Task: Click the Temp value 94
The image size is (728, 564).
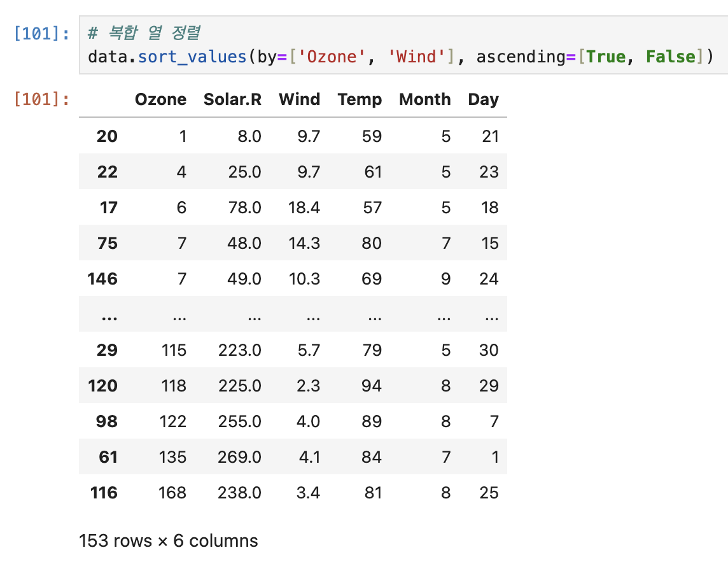Action: point(372,386)
